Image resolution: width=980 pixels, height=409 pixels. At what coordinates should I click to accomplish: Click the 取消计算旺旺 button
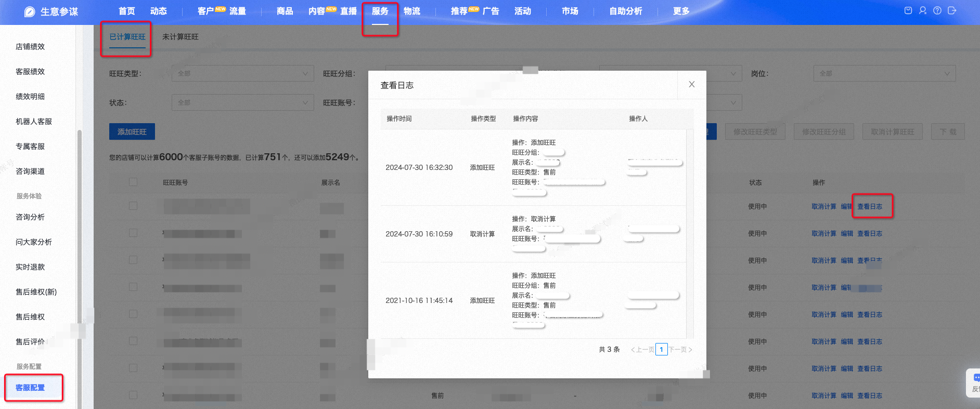(893, 131)
